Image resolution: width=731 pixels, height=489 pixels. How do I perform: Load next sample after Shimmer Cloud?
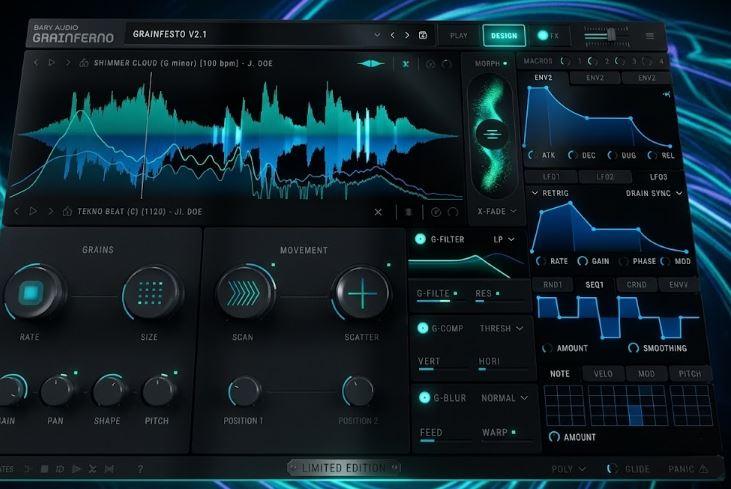point(67,62)
